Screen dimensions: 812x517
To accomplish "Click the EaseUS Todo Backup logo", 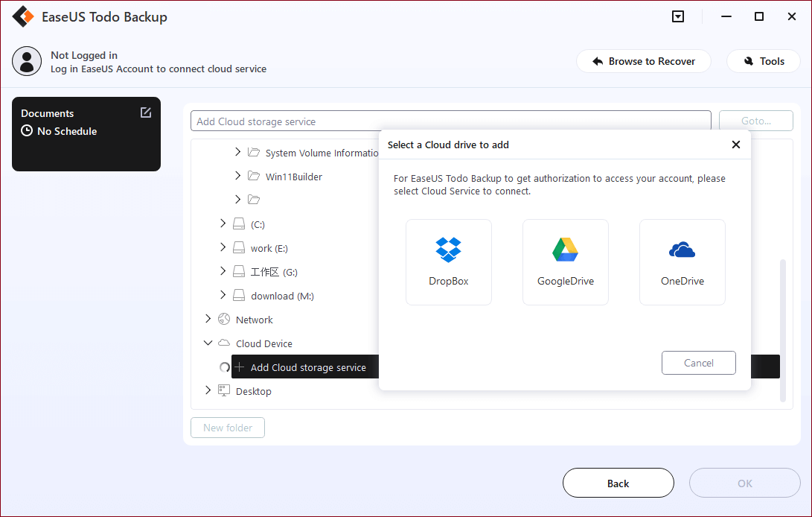I will pyautogui.click(x=23, y=16).
